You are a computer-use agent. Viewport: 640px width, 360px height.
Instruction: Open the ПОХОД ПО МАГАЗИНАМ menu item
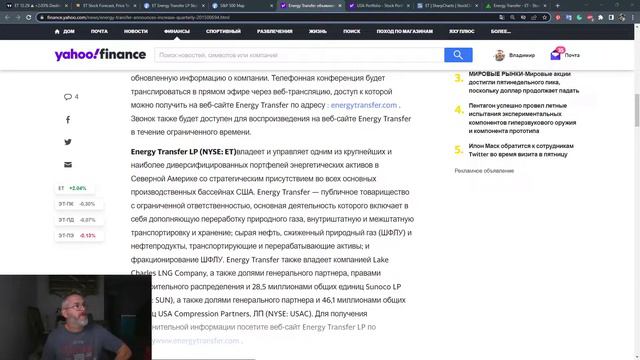pyautogui.click(x=404, y=31)
